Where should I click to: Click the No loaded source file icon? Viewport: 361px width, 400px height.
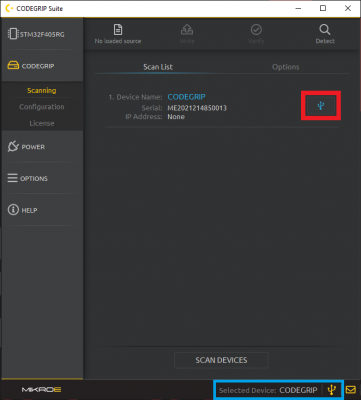coord(118,30)
